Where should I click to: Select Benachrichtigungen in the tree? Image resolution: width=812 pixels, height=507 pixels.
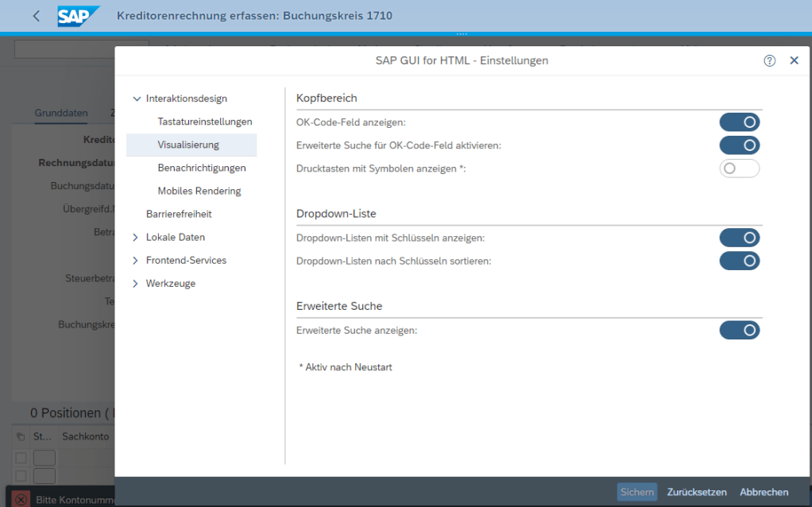pos(201,168)
